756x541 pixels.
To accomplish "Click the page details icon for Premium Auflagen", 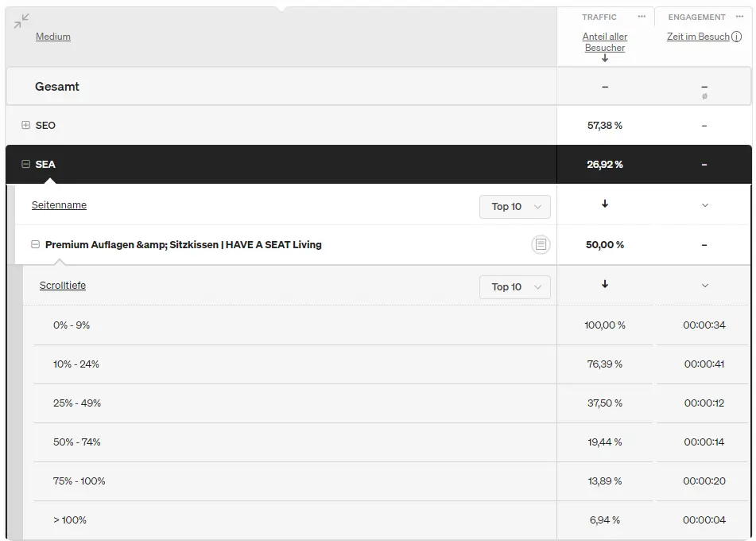I will click(541, 245).
